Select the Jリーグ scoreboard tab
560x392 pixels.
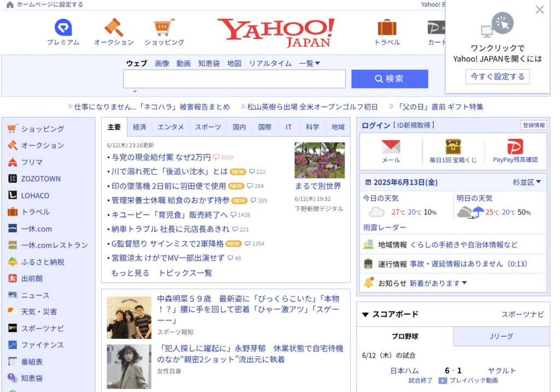point(501,336)
